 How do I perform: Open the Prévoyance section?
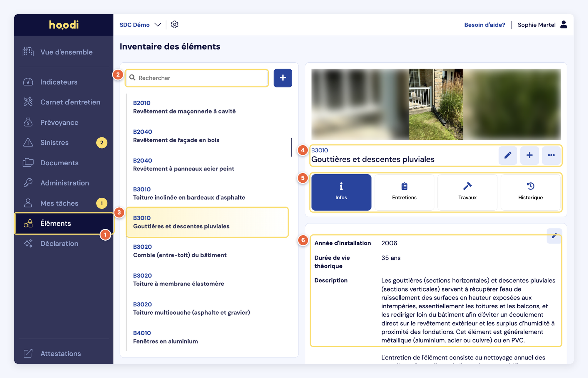(64, 122)
